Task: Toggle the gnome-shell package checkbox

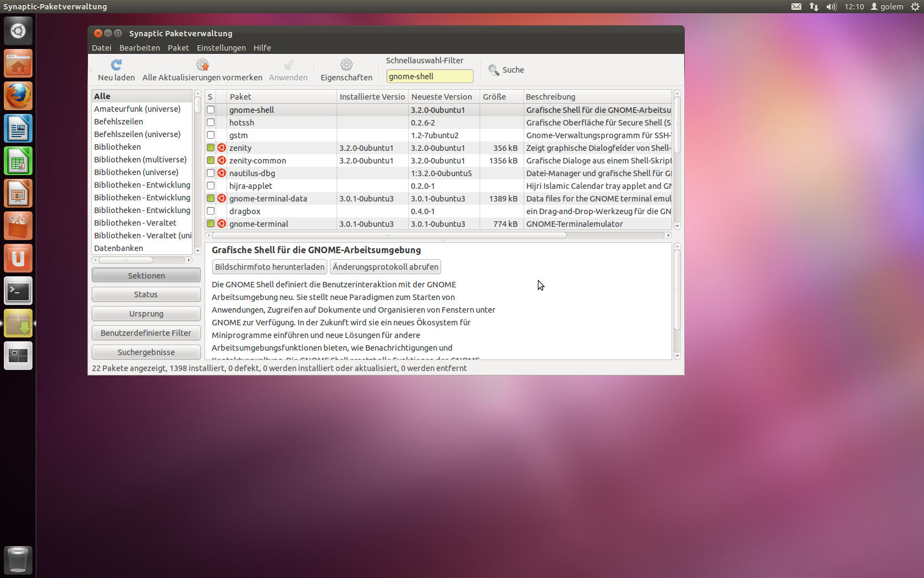Action: pyautogui.click(x=211, y=110)
